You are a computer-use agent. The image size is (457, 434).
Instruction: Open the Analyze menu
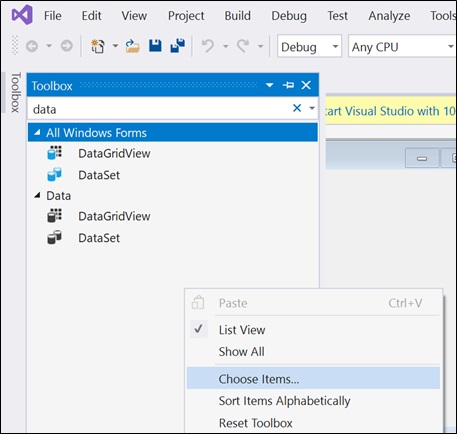point(389,16)
